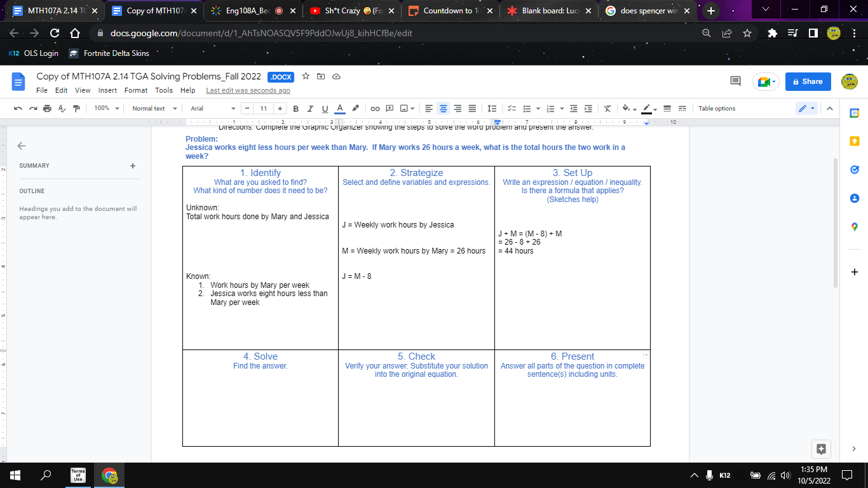Click the add Summary plus button

point(132,165)
